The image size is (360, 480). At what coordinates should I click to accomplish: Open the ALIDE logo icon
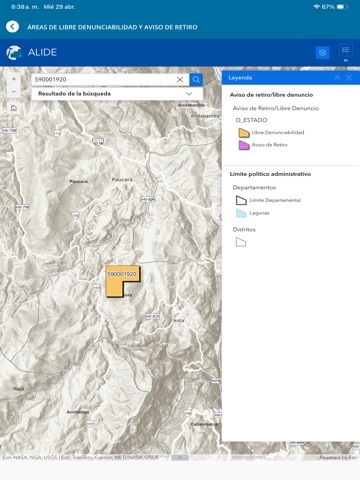point(14,52)
